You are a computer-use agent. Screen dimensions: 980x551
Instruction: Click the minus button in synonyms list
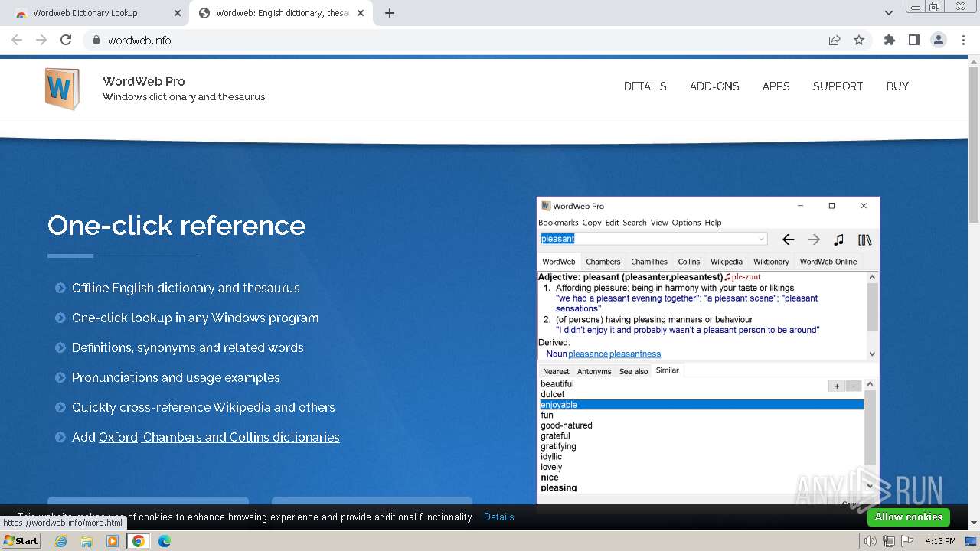[x=854, y=386]
